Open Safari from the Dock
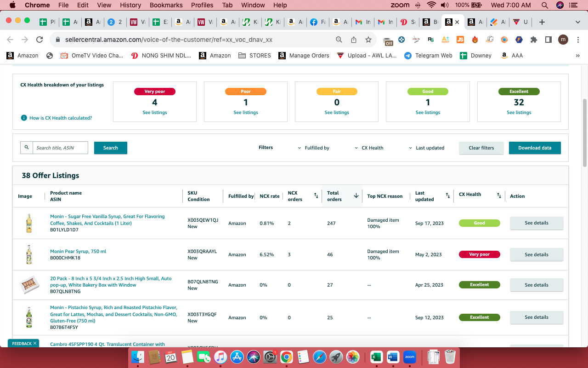Image resolution: width=588 pixels, height=368 pixels. coord(319,357)
